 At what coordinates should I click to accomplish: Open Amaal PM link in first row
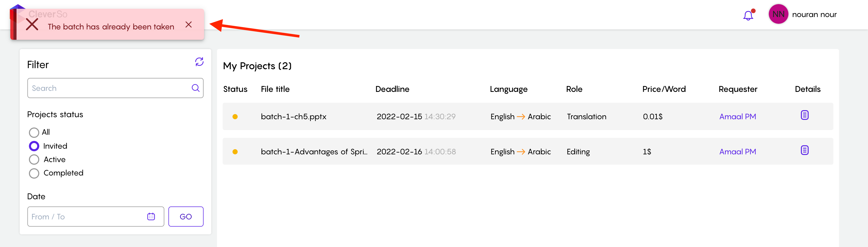[737, 116]
